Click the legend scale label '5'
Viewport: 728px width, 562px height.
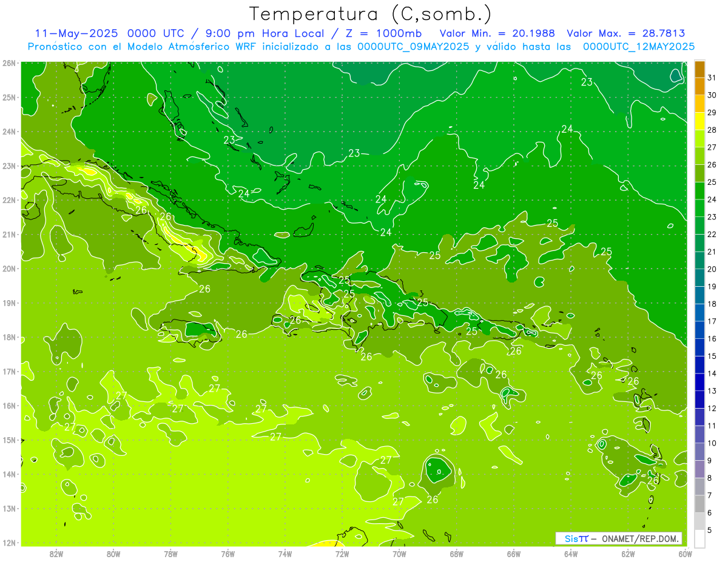(710, 530)
